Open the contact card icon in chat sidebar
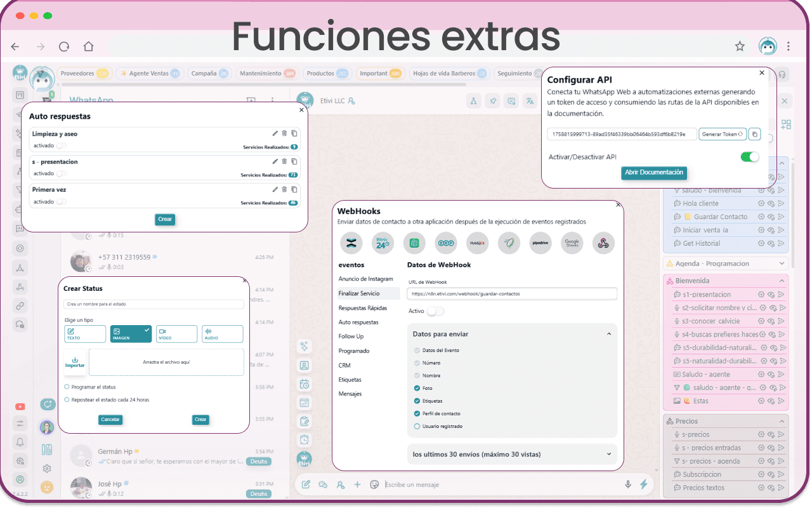The width and height of the screenshot is (812, 508). (x=304, y=365)
